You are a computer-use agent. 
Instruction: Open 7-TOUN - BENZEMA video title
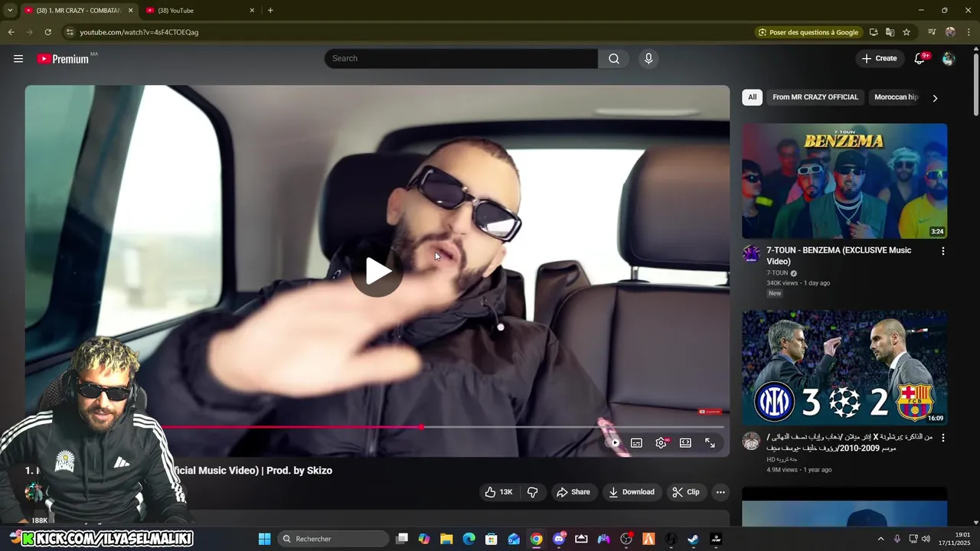[838, 256]
